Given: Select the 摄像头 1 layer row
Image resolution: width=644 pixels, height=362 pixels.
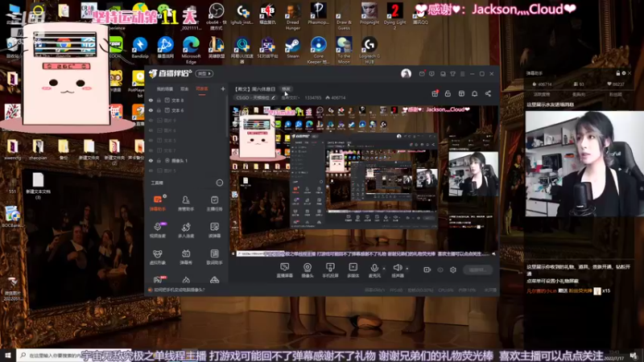Looking at the screenshot, I should tap(187, 160).
